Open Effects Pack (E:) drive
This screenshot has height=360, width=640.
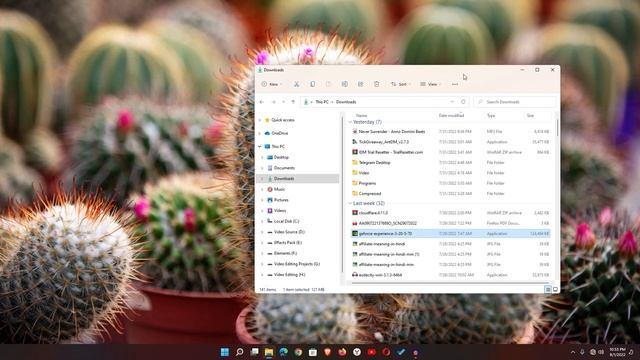288,242
